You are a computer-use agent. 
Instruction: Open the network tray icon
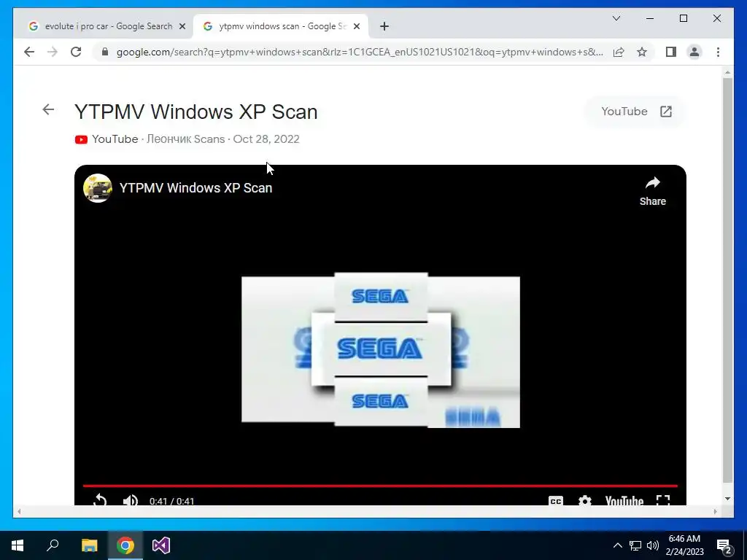(x=635, y=545)
